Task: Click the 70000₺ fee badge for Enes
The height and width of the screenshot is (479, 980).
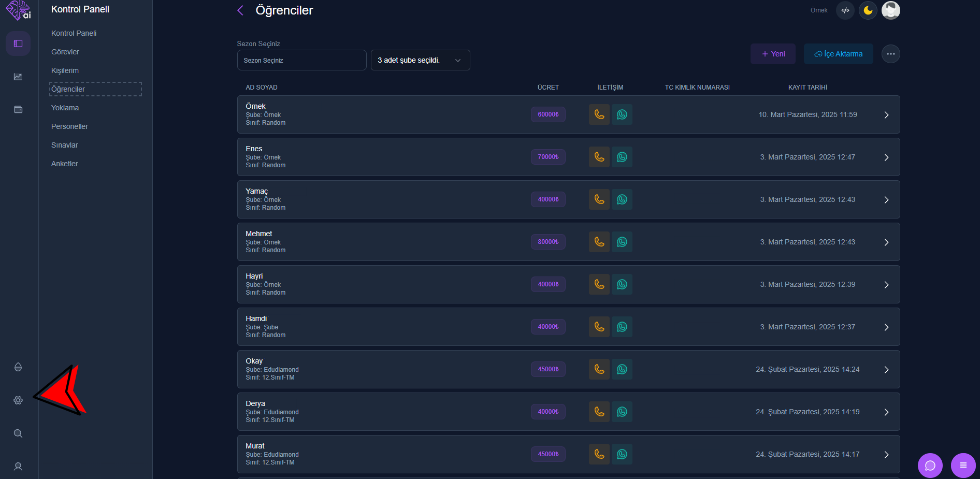Action: pos(548,157)
